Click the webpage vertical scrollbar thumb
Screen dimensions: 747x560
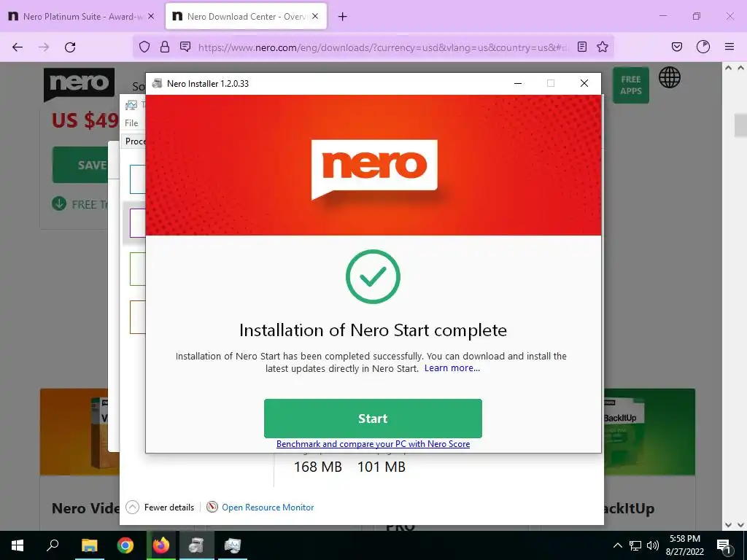coord(740,125)
